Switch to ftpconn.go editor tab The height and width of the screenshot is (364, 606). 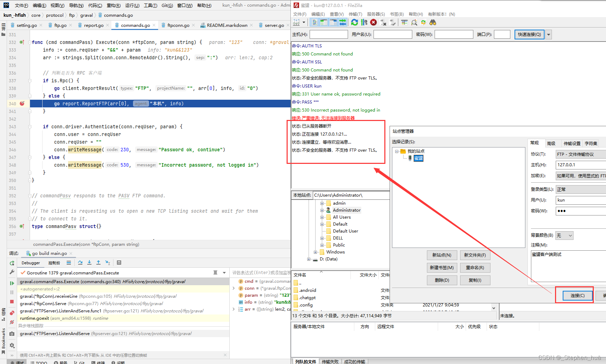[x=178, y=25]
